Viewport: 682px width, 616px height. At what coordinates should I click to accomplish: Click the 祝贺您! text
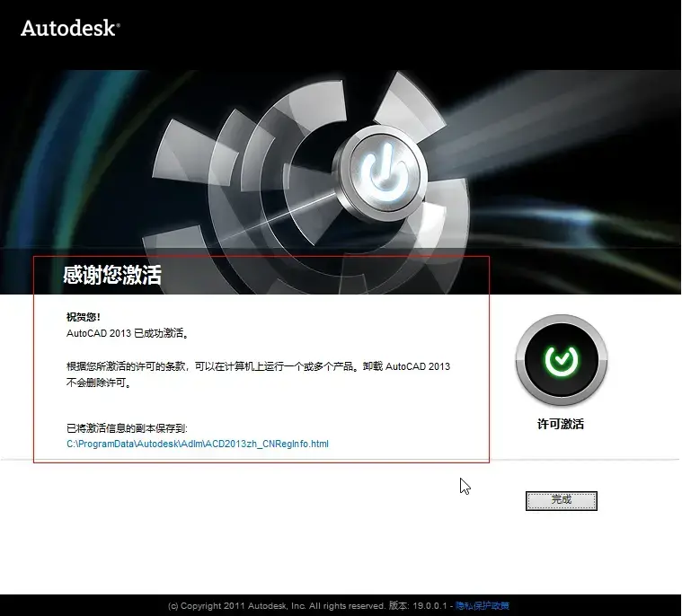[x=84, y=317]
